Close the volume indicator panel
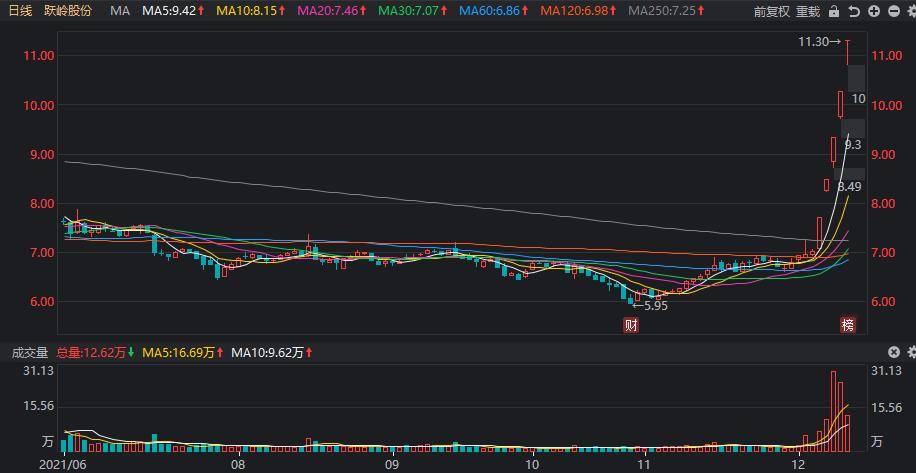Image resolution: width=916 pixels, height=473 pixels. (x=894, y=352)
